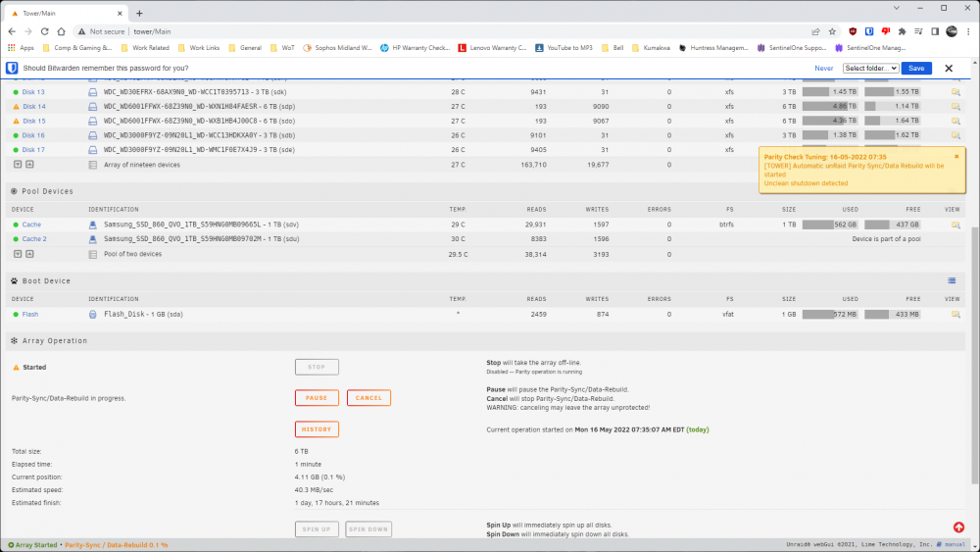
Task: Click the Cache 2 SSD identification icon
Action: click(x=92, y=239)
